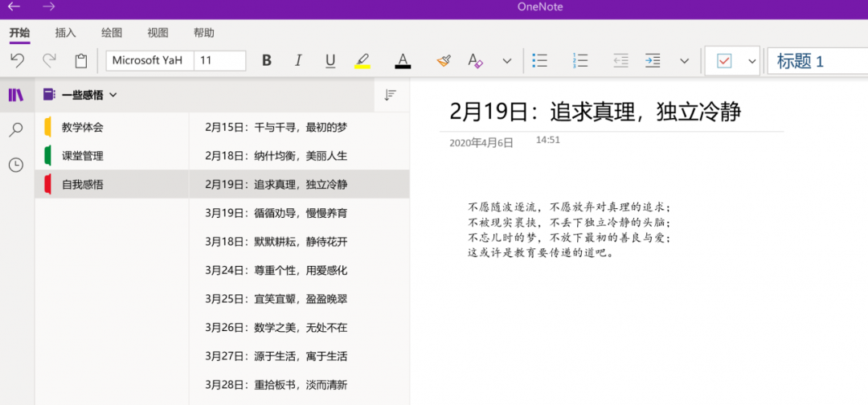
Task: Click the line 不被现实裹挟
Action: pos(569,223)
